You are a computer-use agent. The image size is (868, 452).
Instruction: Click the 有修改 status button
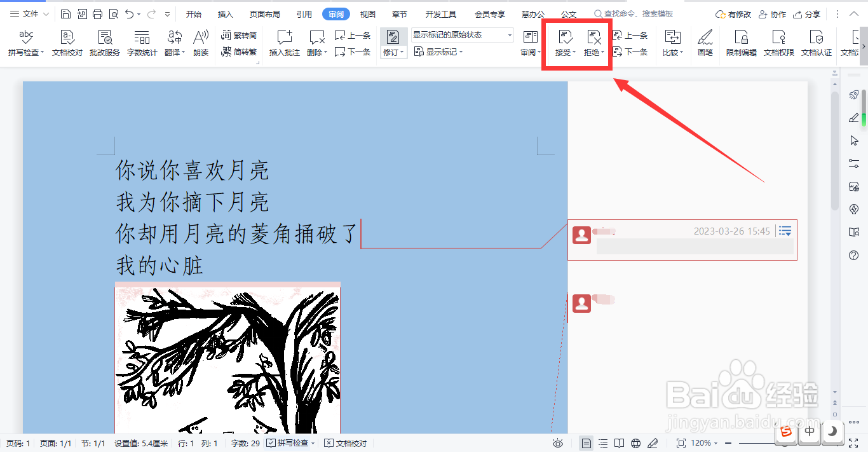point(733,14)
